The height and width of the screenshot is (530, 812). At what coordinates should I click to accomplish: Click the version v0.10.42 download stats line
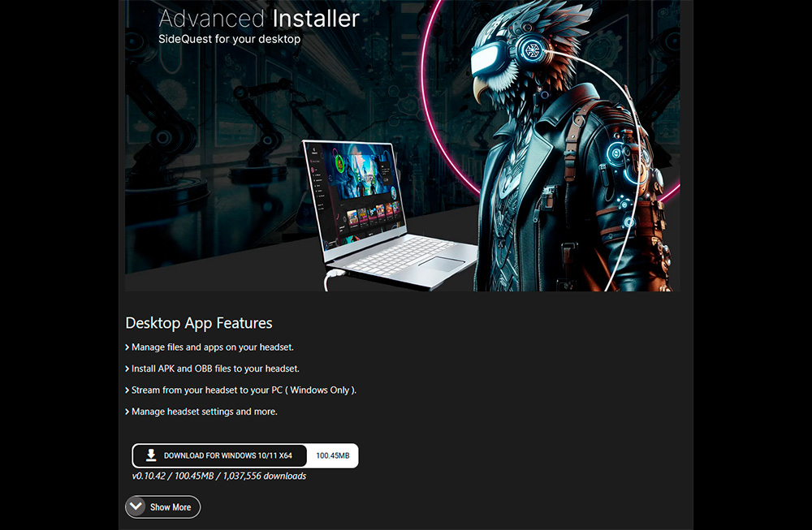click(219, 476)
